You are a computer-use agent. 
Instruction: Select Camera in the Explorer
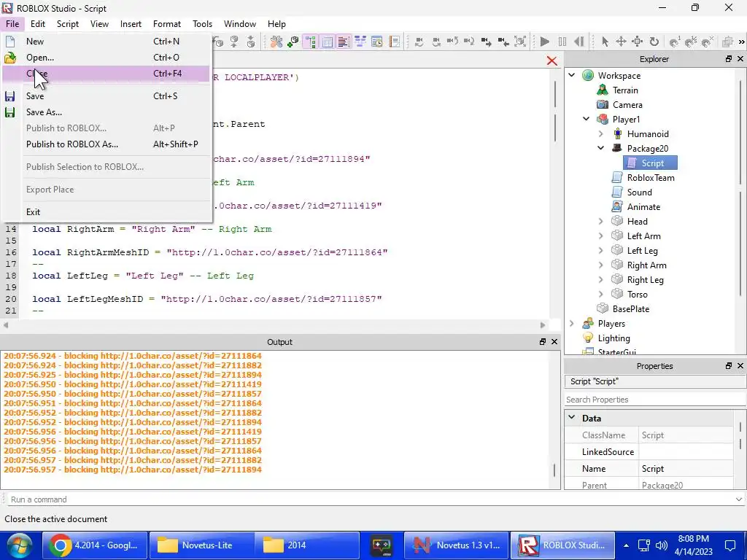(627, 105)
